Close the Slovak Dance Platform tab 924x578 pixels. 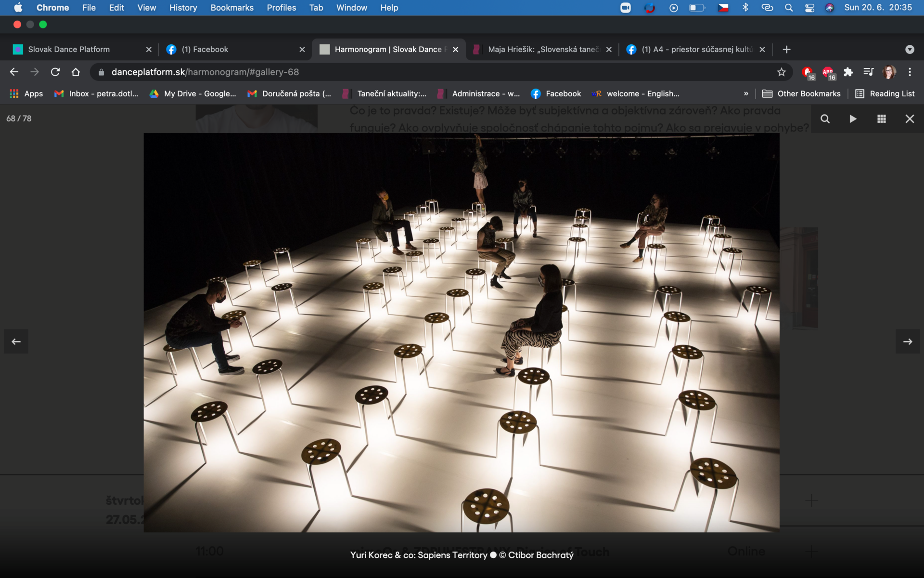coord(149,49)
